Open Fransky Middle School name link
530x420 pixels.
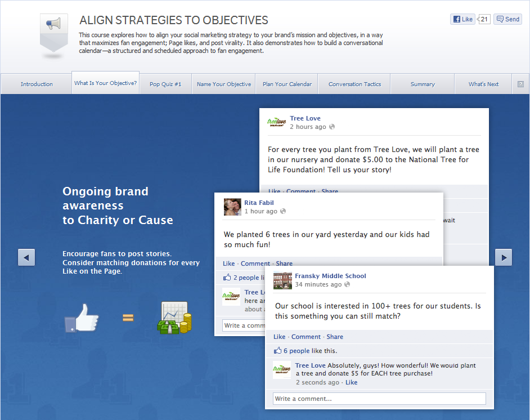tap(330, 276)
